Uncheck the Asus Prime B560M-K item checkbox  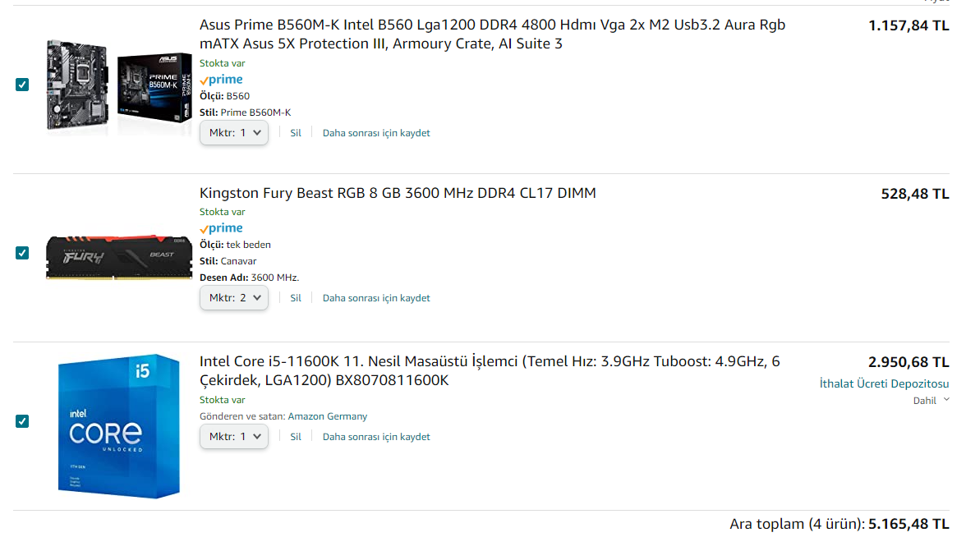click(x=22, y=85)
